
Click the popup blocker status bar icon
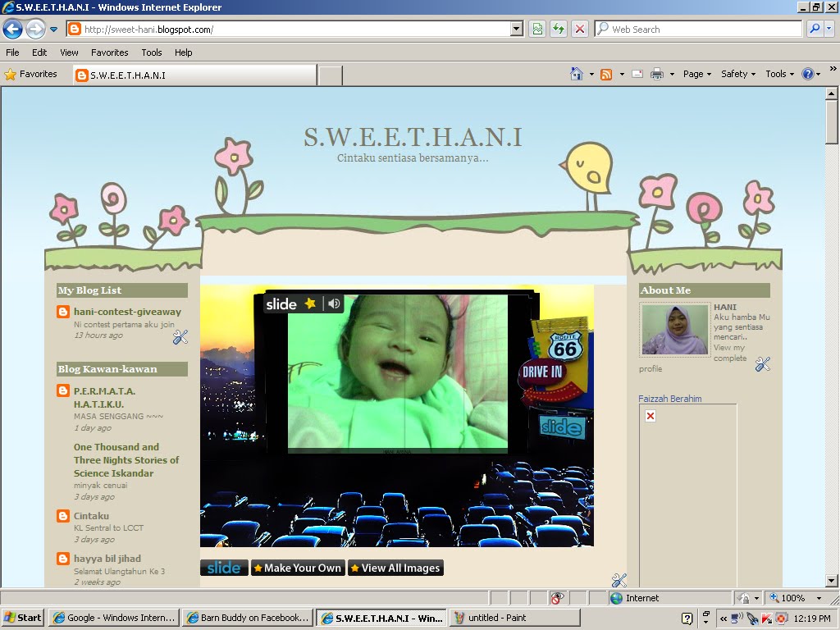pyautogui.click(x=557, y=598)
